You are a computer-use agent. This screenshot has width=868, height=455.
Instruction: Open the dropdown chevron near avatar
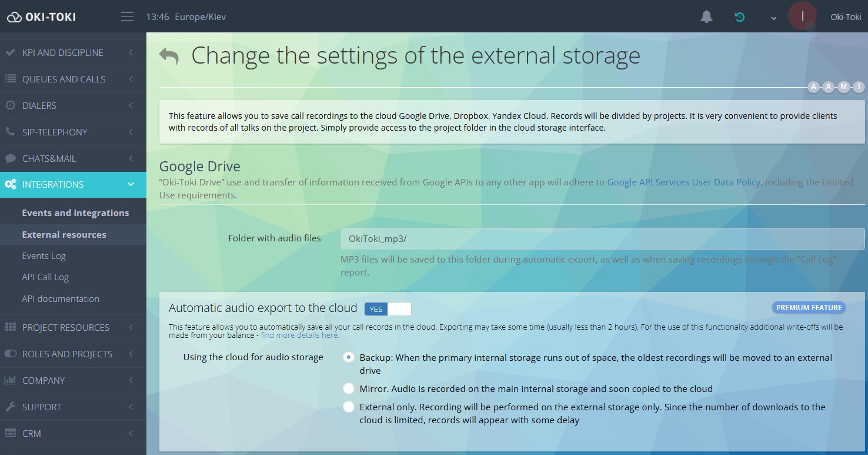click(774, 18)
